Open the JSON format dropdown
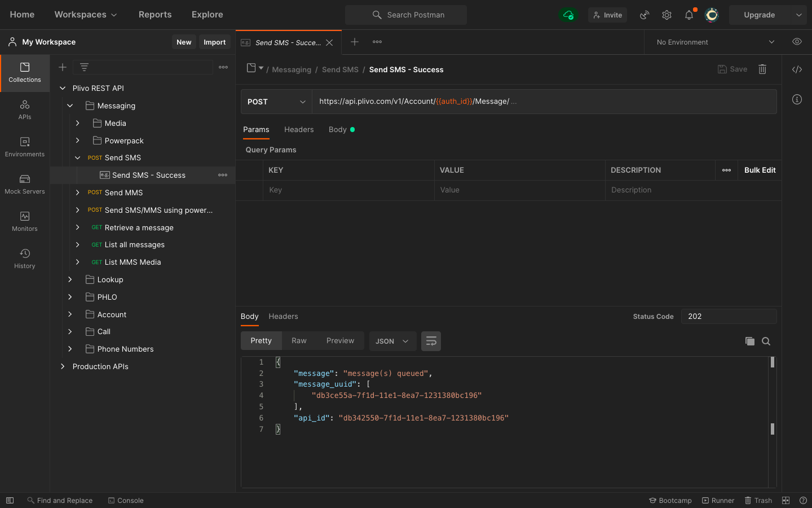This screenshot has width=812, height=508. tap(392, 341)
